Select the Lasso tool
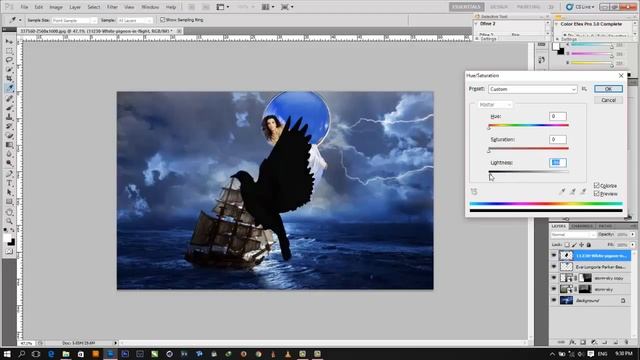The image size is (640, 360). [x=9, y=60]
